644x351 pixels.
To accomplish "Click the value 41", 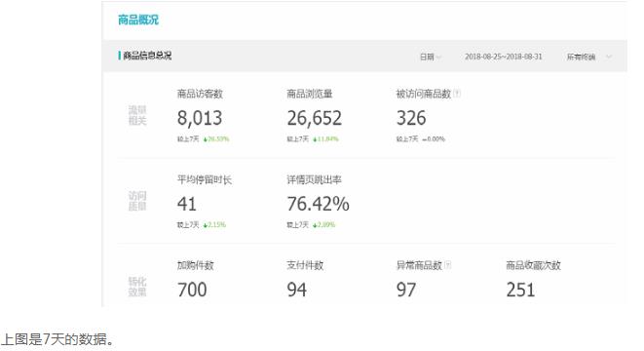I will [x=186, y=204].
